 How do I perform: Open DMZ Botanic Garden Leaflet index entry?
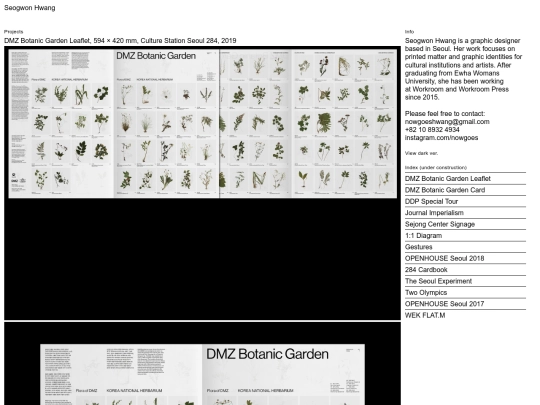(448, 178)
